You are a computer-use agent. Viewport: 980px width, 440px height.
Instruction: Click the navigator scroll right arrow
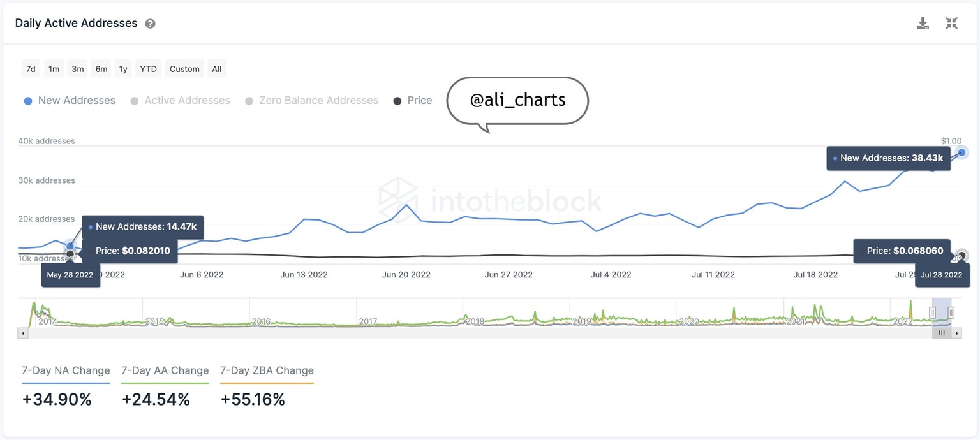pyautogui.click(x=956, y=333)
